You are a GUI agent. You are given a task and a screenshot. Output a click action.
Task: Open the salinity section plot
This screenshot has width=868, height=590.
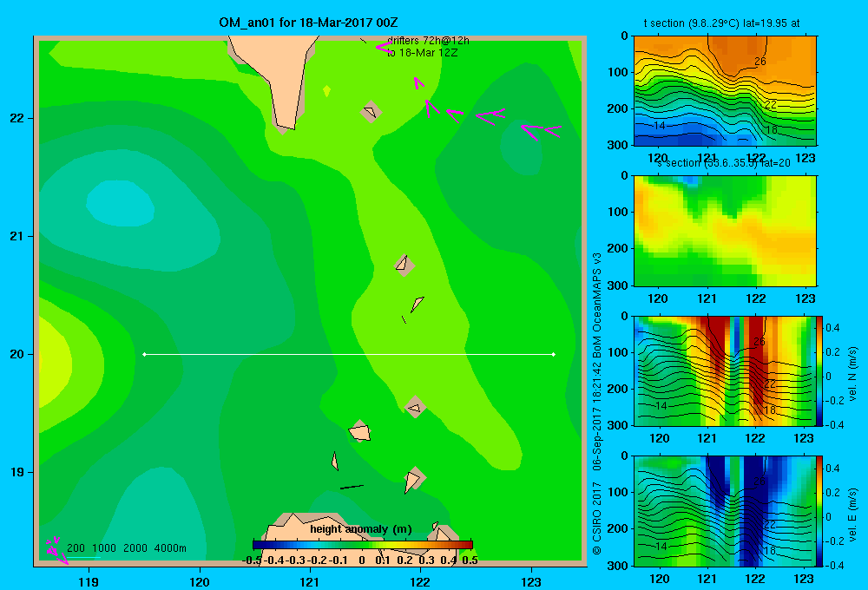pyautogui.click(x=725, y=231)
